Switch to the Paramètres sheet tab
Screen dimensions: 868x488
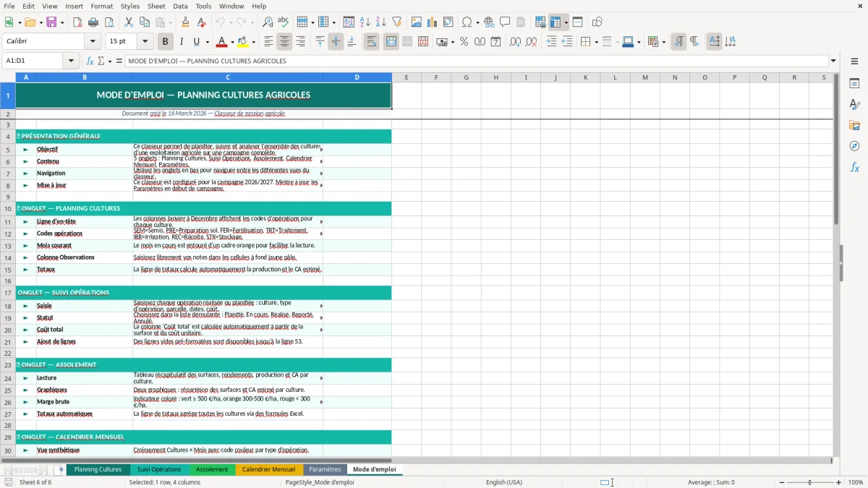325,469
